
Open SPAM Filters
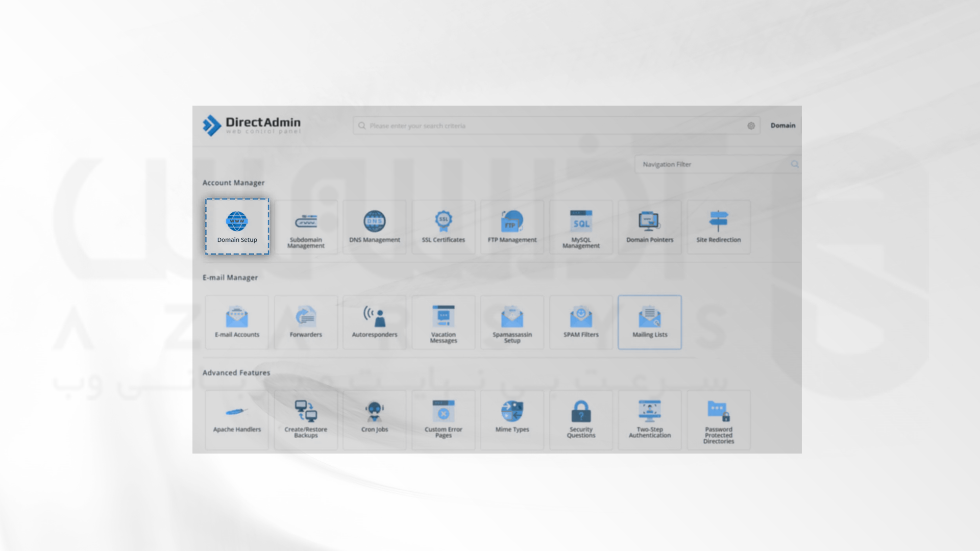581,322
